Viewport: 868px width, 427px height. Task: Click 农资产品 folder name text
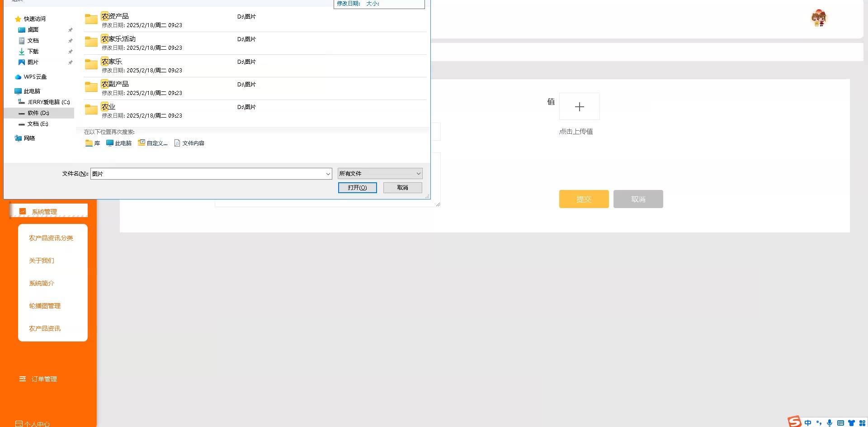tap(115, 16)
